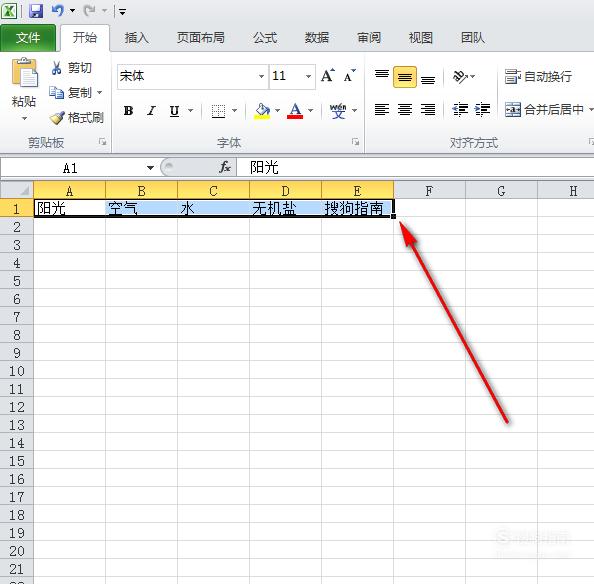Select cell containing 无机盐
The image size is (594, 584).
click(x=285, y=208)
